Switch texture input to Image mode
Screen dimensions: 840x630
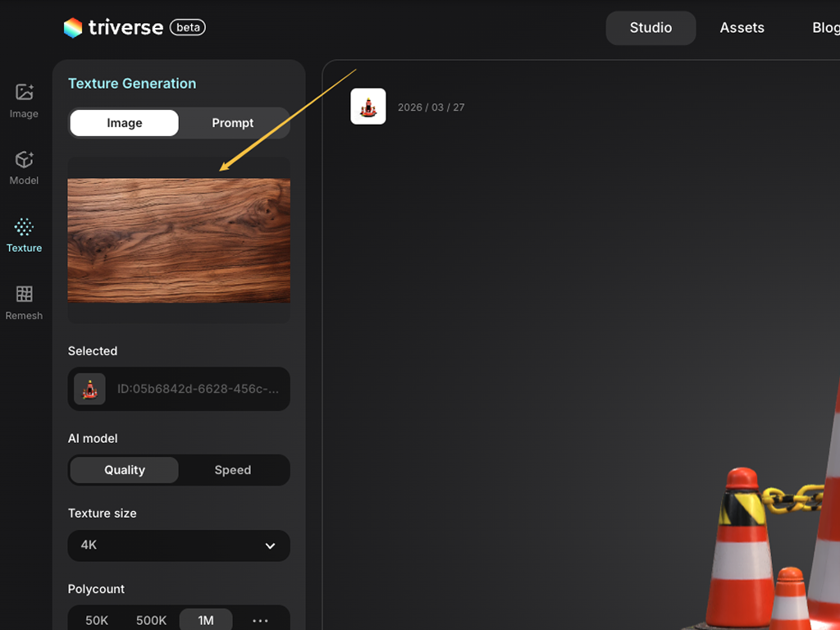(125, 123)
